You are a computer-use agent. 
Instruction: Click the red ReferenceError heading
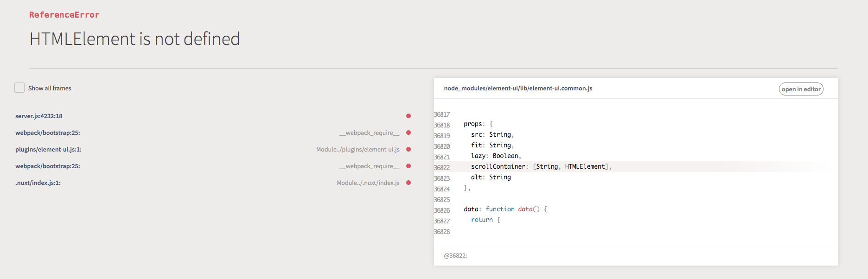coord(64,15)
